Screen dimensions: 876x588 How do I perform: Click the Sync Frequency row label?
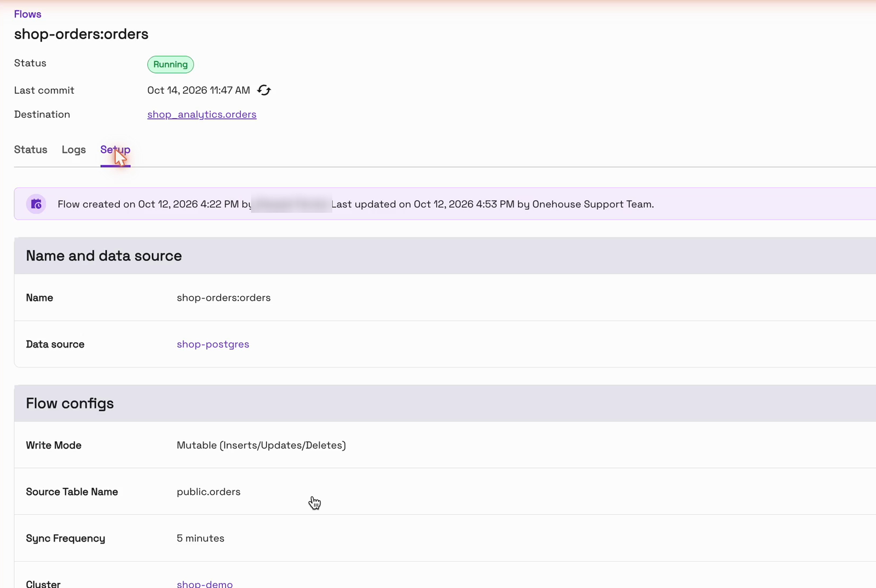click(x=66, y=539)
